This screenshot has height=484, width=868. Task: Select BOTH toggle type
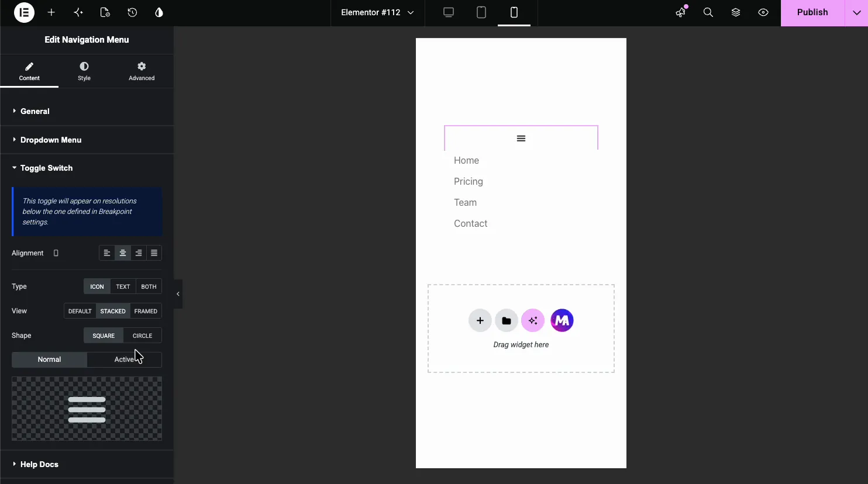point(149,286)
